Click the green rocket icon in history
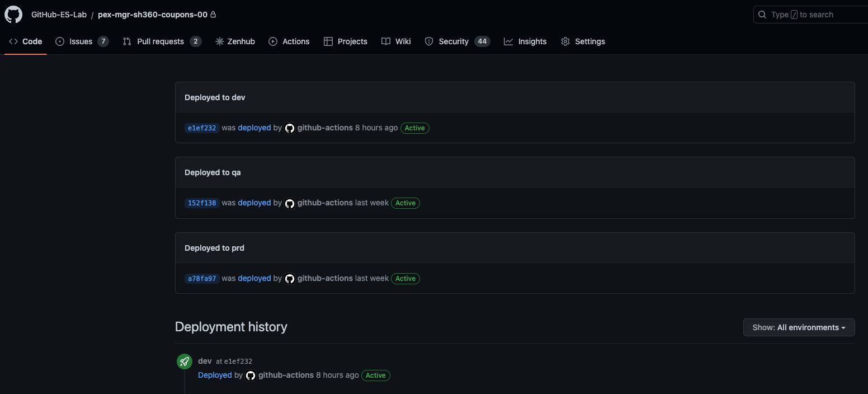The image size is (868, 394). (185, 362)
